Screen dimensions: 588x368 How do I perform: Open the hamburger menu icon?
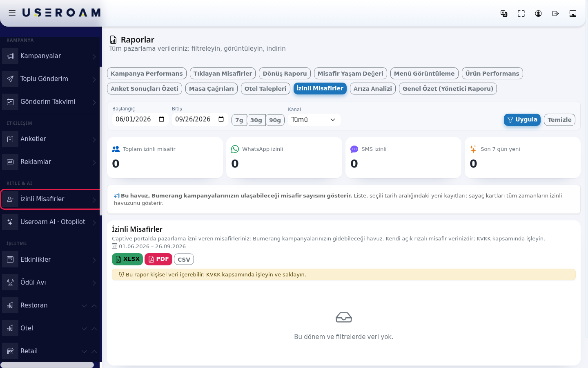click(12, 13)
